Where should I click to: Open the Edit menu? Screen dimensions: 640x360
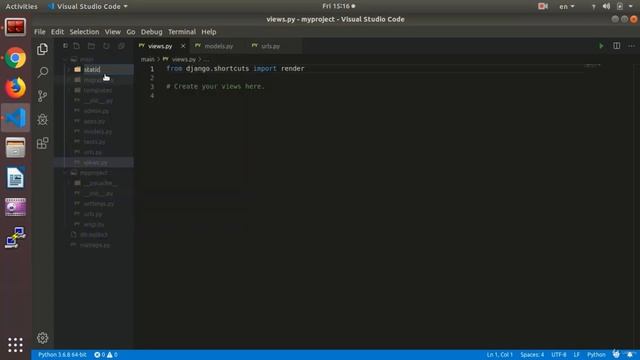click(x=57, y=32)
